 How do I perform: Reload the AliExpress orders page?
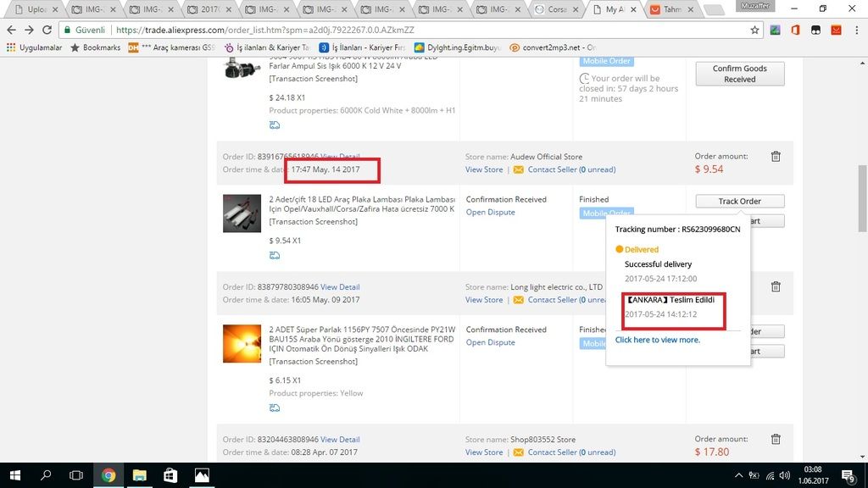[x=47, y=30]
